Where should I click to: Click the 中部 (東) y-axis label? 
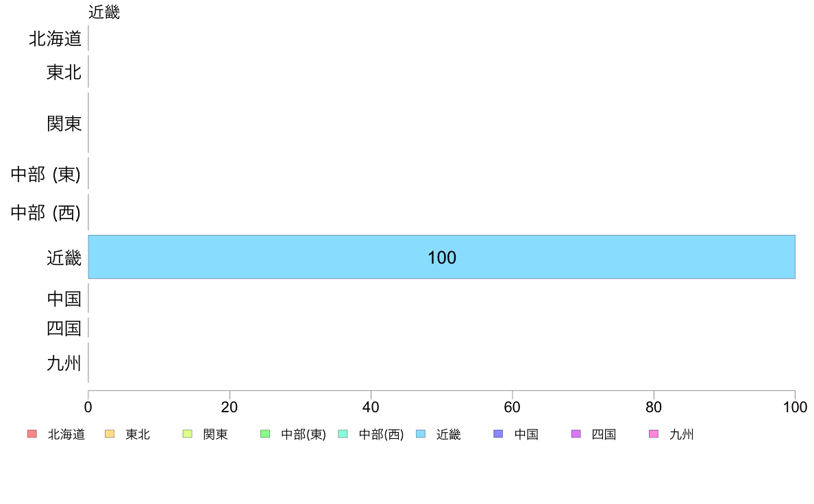(x=46, y=176)
